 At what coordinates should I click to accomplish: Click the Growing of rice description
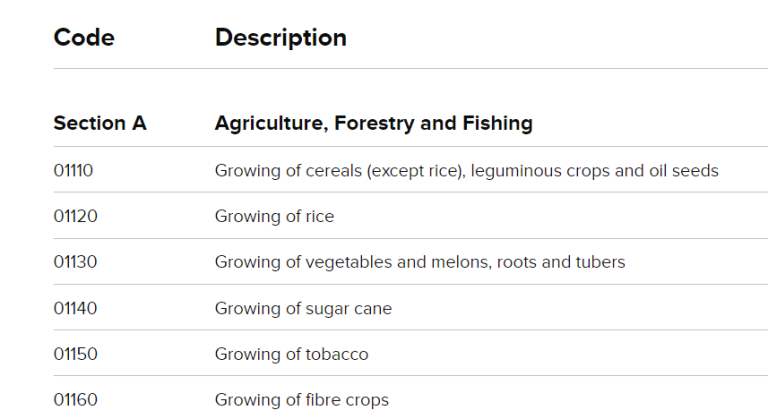[x=274, y=217]
